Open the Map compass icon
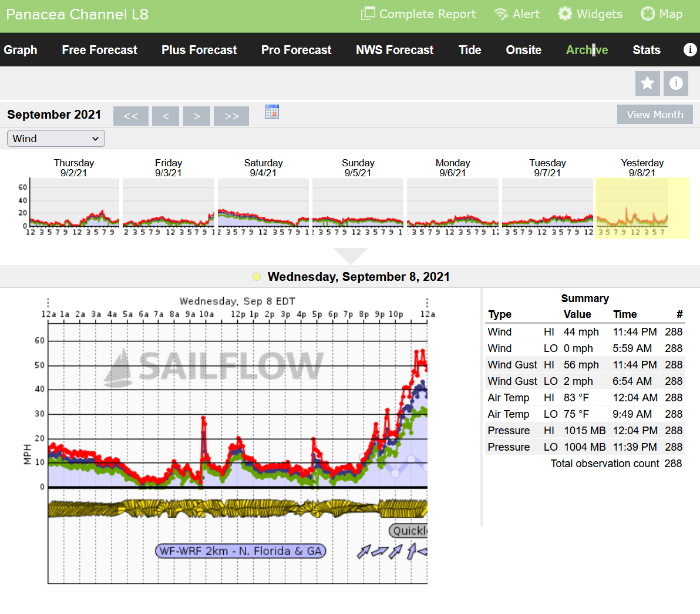 pyautogui.click(x=647, y=14)
